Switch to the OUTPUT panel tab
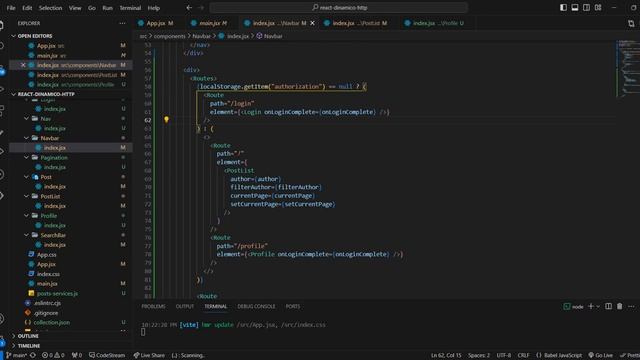This screenshot has height=360, width=640. pyautogui.click(x=184, y=307)
